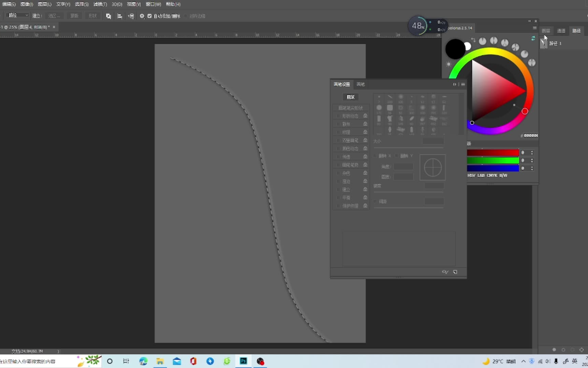This screenshot has height=368, width=588.
Task: Open the 窗口(W) menu
Action: 153,4
